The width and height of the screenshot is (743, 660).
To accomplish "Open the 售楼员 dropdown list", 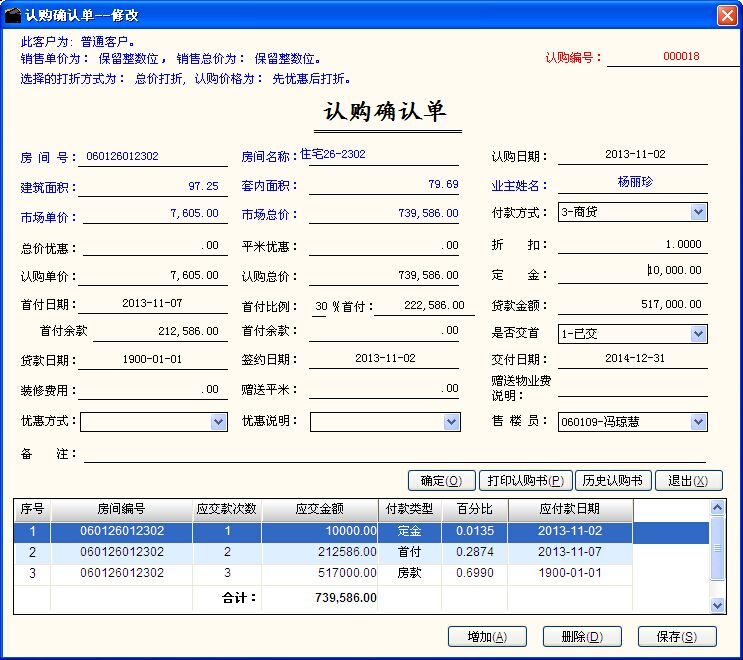I will (x=699, y=422).
